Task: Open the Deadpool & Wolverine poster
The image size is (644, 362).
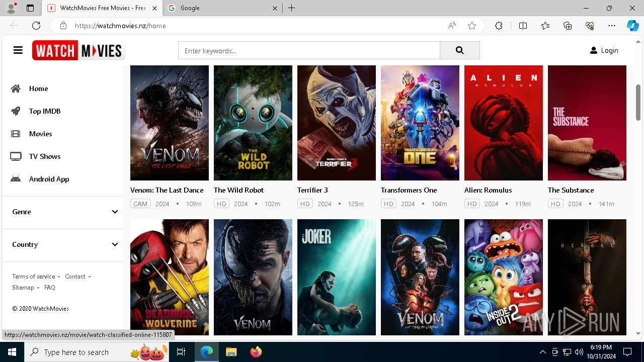Action: (x=170, y=277)
